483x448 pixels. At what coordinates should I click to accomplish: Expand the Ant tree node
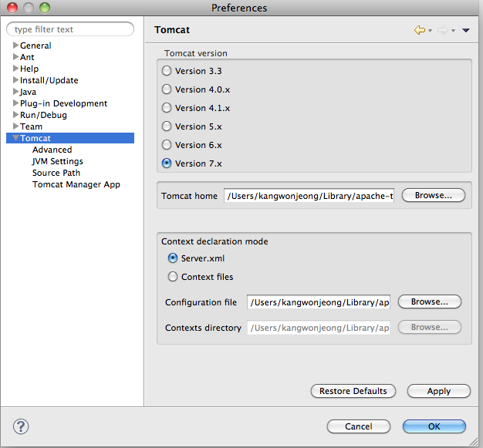point(15,57)
